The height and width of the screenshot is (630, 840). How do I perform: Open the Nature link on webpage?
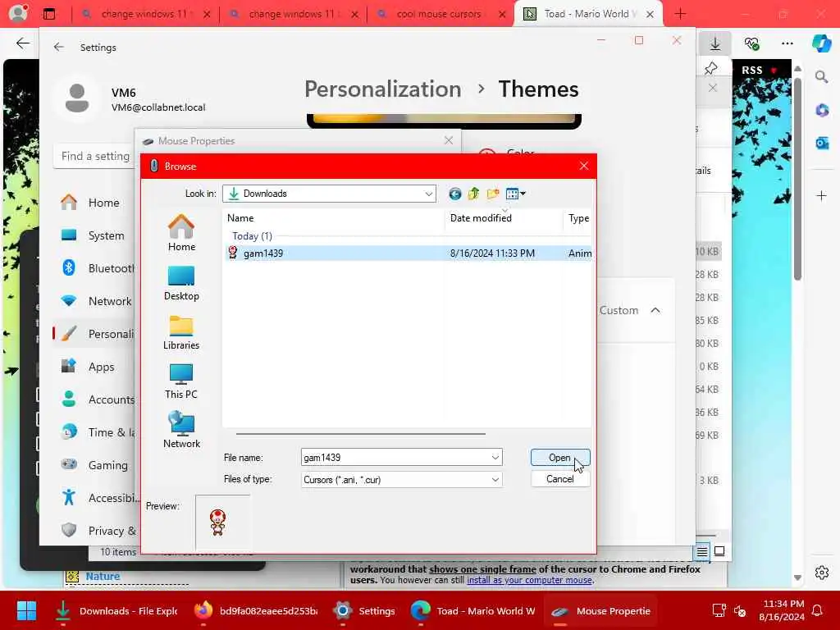pos(103,577)
